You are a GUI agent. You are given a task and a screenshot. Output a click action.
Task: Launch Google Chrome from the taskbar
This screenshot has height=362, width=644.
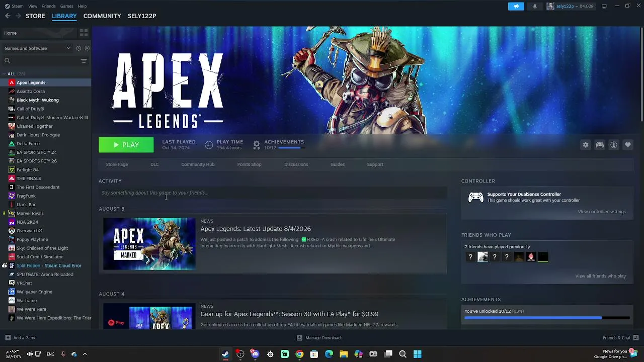pos(299,354)
